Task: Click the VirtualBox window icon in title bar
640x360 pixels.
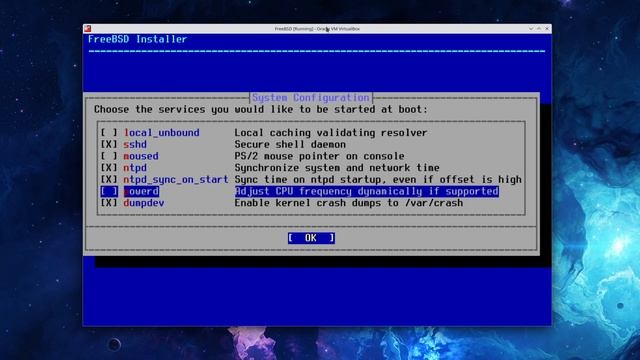Action: click(87, 29)
